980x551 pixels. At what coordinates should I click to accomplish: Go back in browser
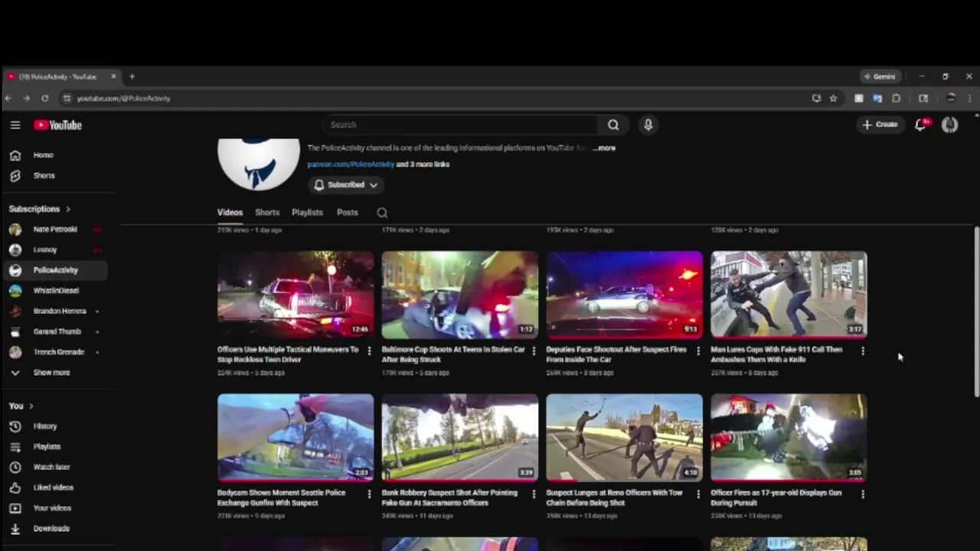[8, 98]
